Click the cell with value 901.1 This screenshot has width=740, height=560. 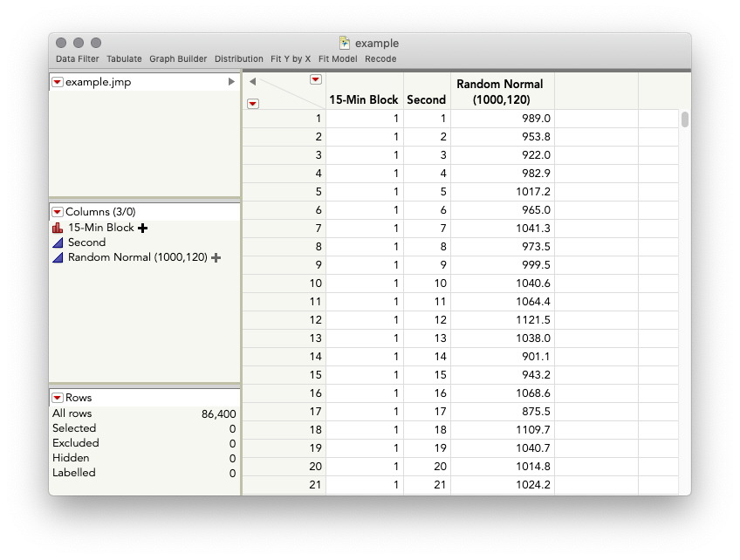click(503, 357)
